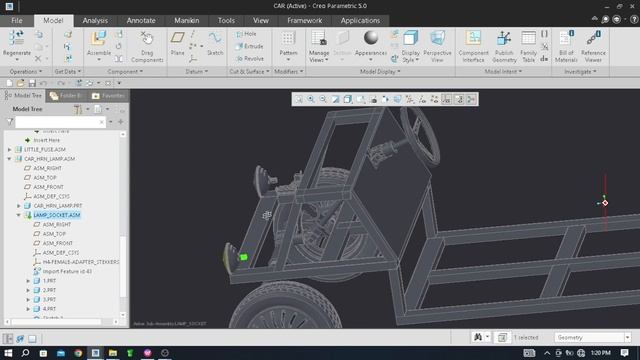Viewport: 640px width, 360px height.
Task: Collapse CAR_HRN_LAMP.ASM node
Action: tap(9, 159)
